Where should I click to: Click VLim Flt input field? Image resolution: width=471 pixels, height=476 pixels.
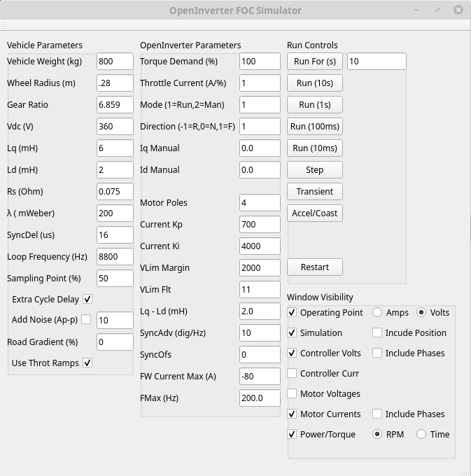click(x=260, y=290)
